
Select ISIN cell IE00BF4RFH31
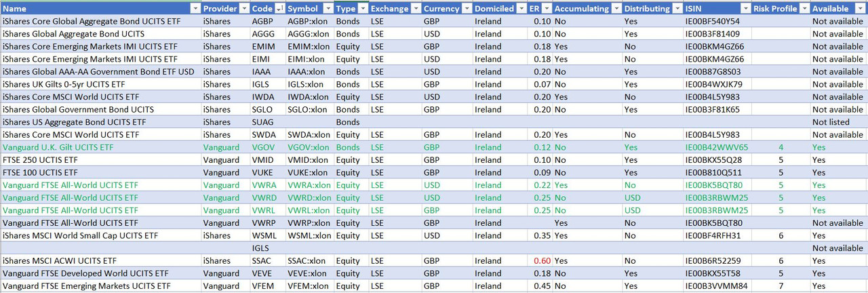point(717,235)
